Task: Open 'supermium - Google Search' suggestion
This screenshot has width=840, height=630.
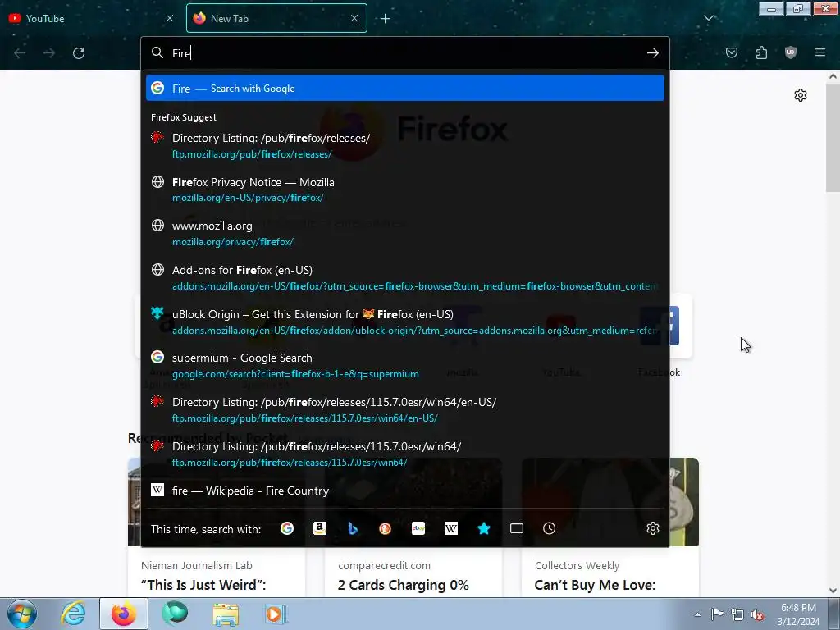Action: click(x=405, y=366)
